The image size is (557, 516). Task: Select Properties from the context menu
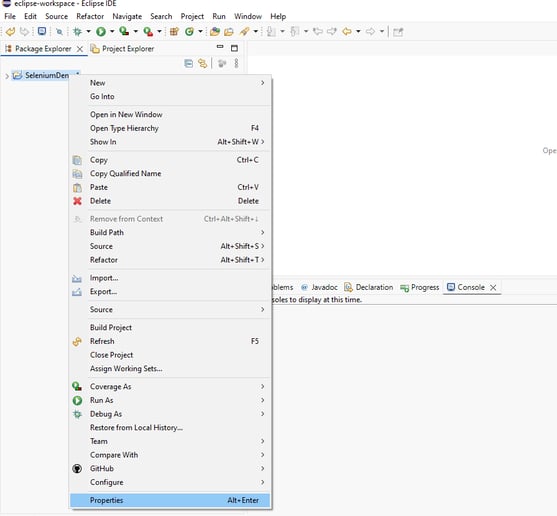click(170, 500)
